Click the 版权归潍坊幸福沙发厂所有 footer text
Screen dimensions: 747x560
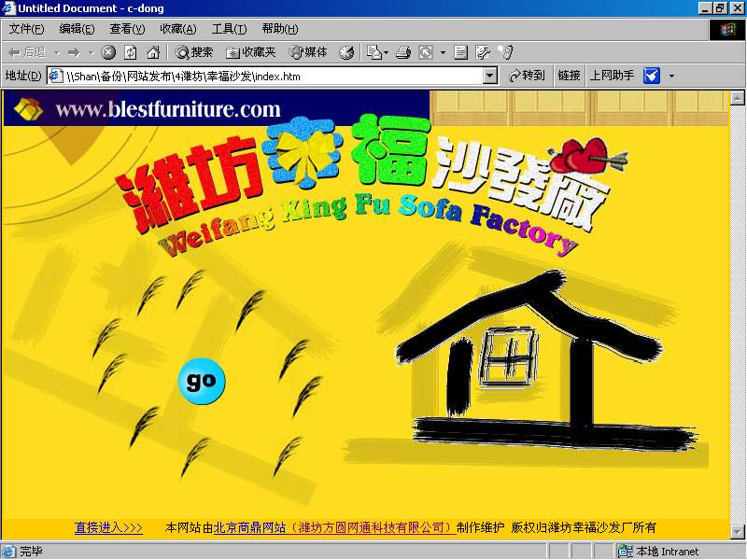point(584,527)
